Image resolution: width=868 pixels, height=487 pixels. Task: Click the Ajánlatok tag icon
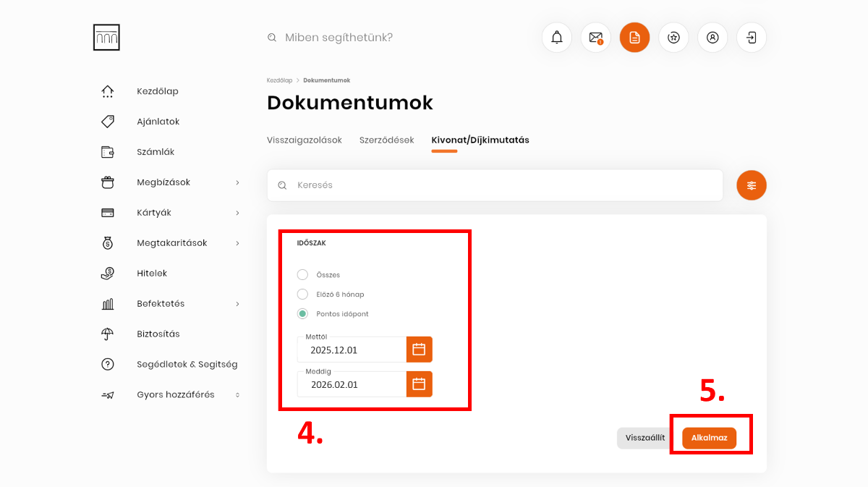tap(108, 122)
